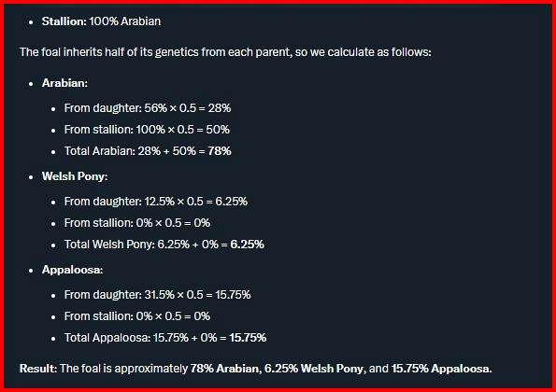
Task: Click "6.25% Welsh Pony" in the result sentence
Action: pyautogui.click(x=314, y=369)
